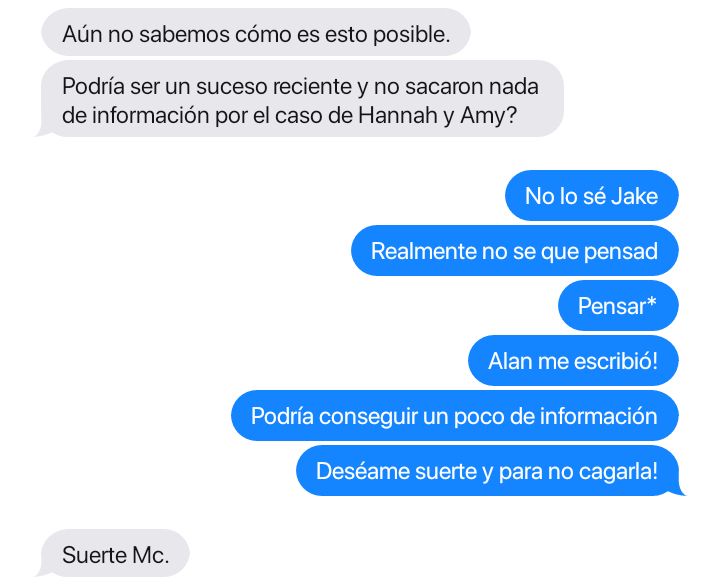Select the 'Suerte Mc.' reply bubble
The height and width of the screenshot is (588, 720).
pyautogui.click(x=113, y=554)
